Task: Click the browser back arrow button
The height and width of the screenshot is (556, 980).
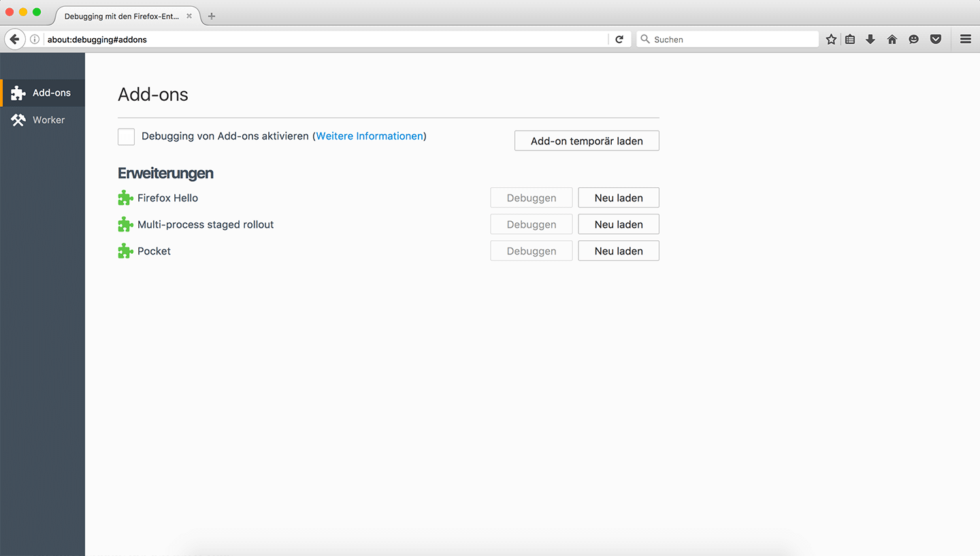Action: click(14, 39)
